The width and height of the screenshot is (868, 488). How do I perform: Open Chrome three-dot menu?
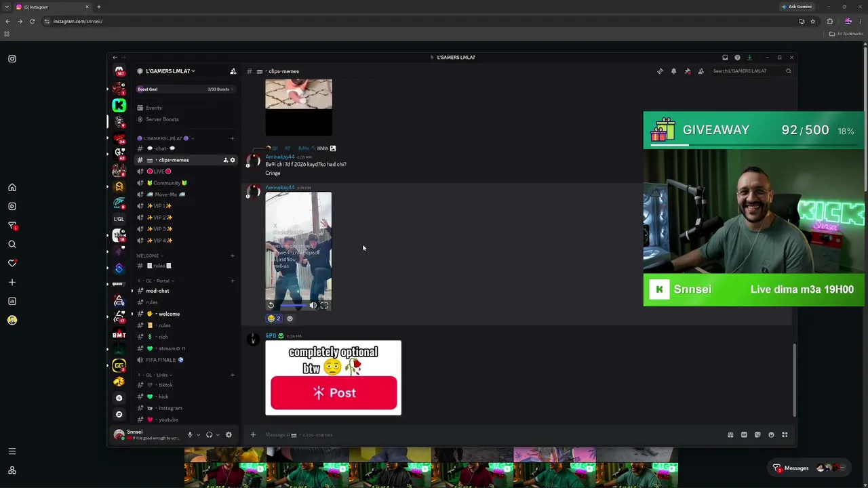pos(860,21)
